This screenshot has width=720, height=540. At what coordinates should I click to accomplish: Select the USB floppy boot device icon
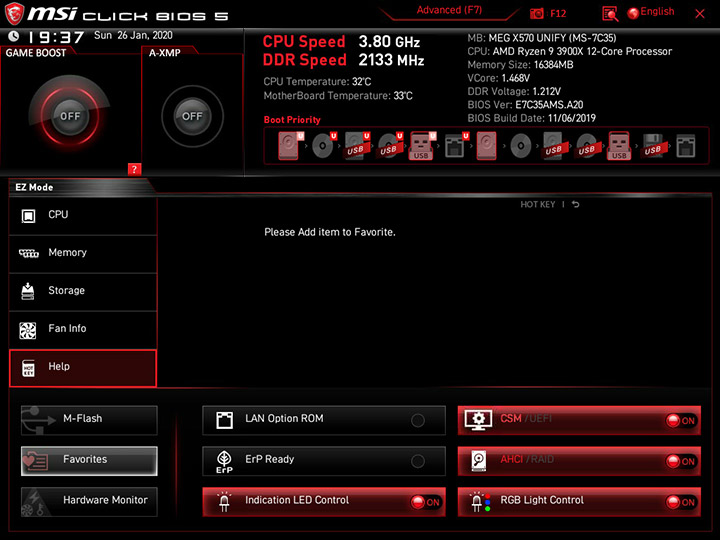click(652, 146)
